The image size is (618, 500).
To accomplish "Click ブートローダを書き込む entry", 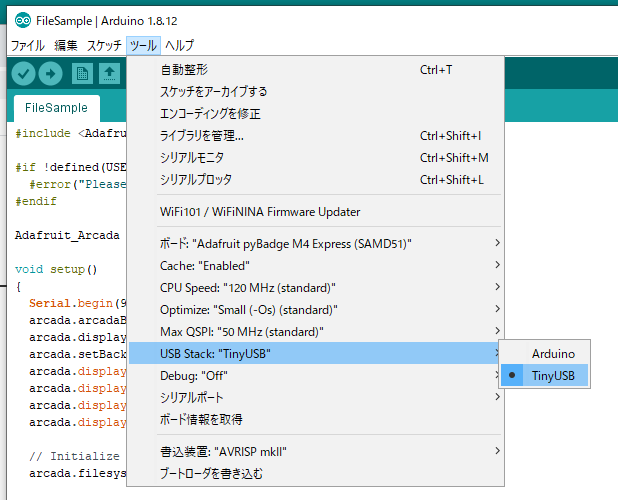I will point(211,473).
